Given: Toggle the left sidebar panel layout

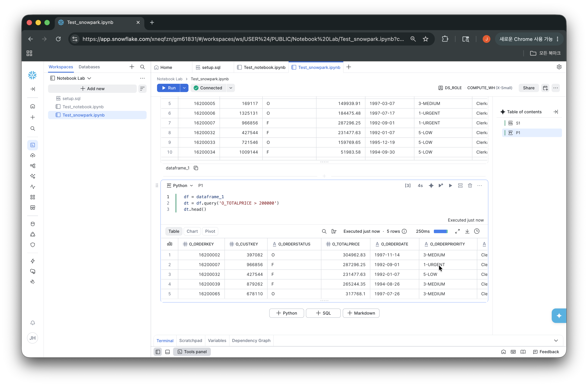Looking at the screenshot, I should [x=158, y=352].
